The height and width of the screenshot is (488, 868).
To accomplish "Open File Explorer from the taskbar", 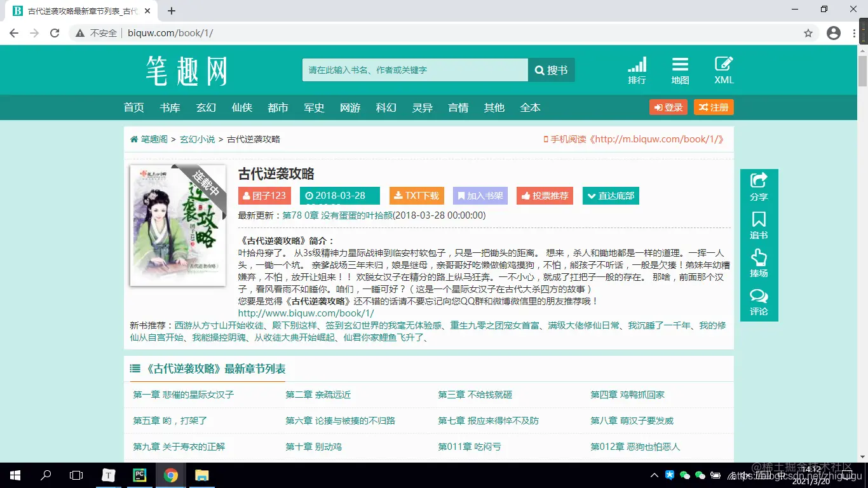I will pyautogui.click(x=202, y=475).
